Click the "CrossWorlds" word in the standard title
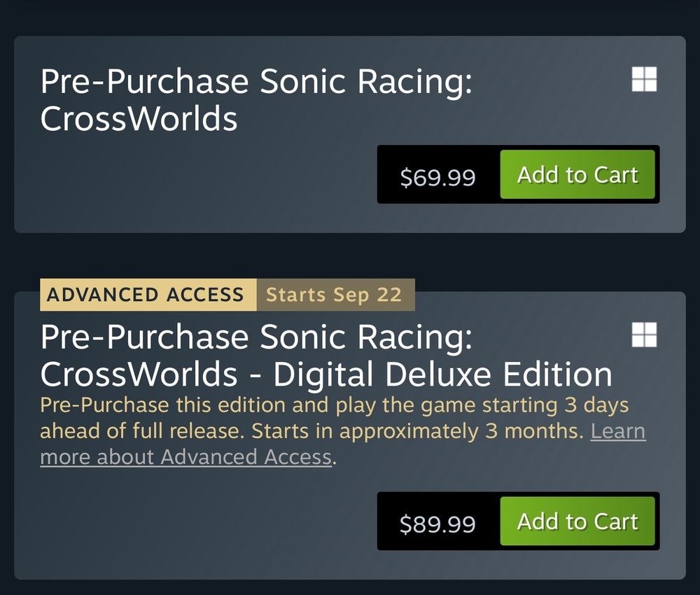 click(139, 119)
